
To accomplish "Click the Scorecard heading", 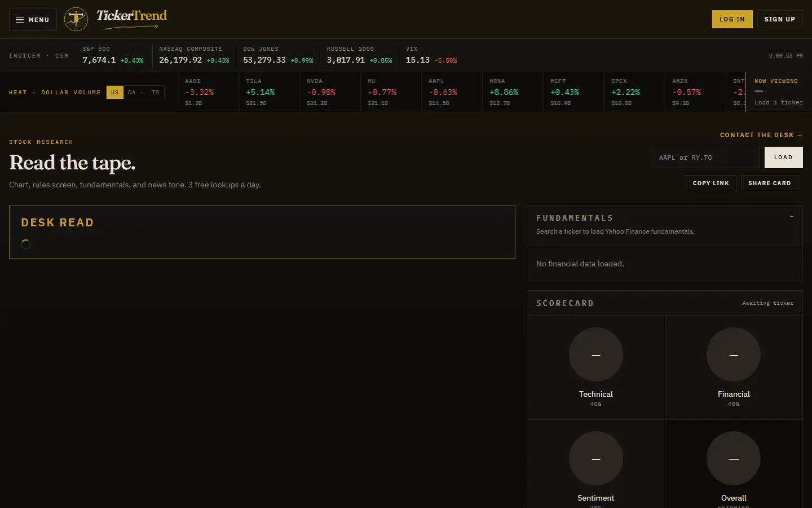I will pyautogui.click(x=565, y=303).
